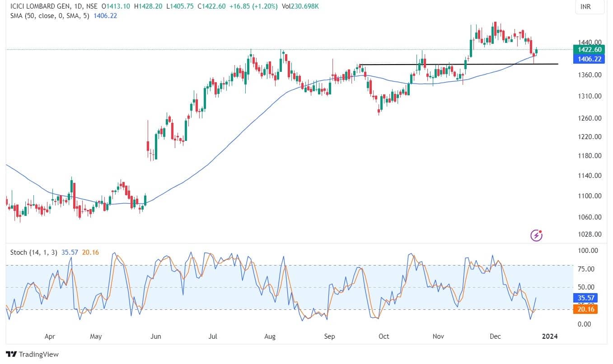Click the L1405.75 low price value
This screenshot has width=613, height=364.
pos(180,7)
